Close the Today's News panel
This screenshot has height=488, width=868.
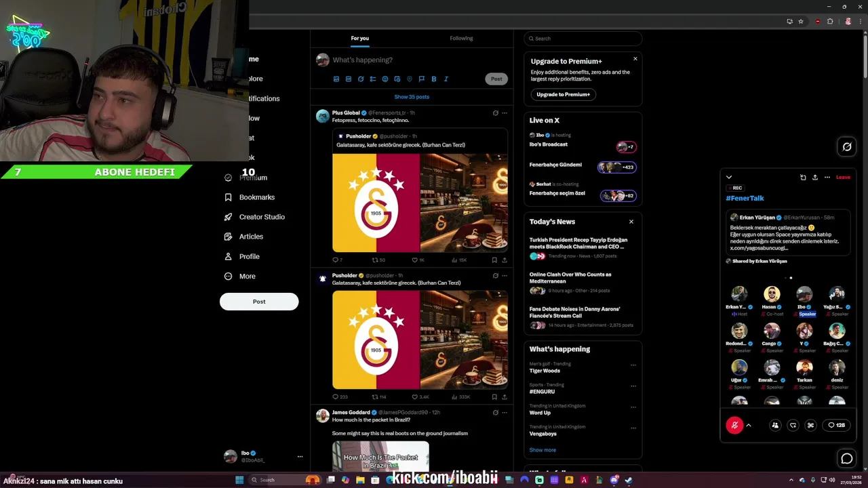[631, 222]
